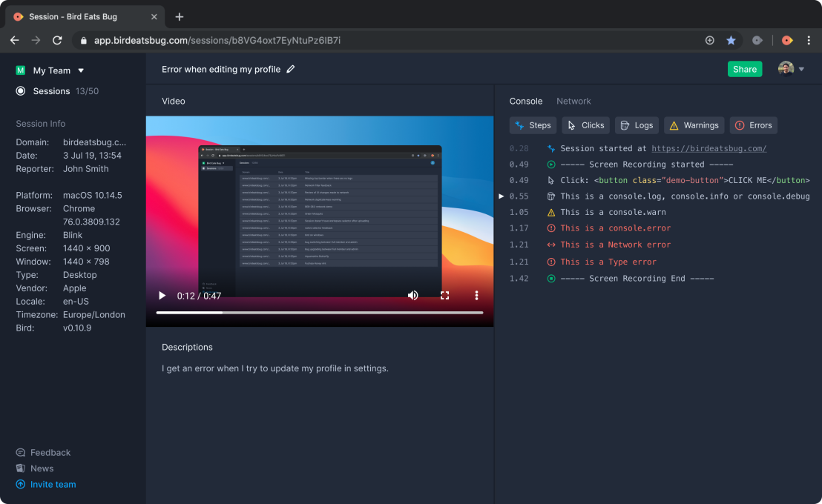822x504 pixels.
Task: Select the Console tab
Action: (x=526, y=101)
